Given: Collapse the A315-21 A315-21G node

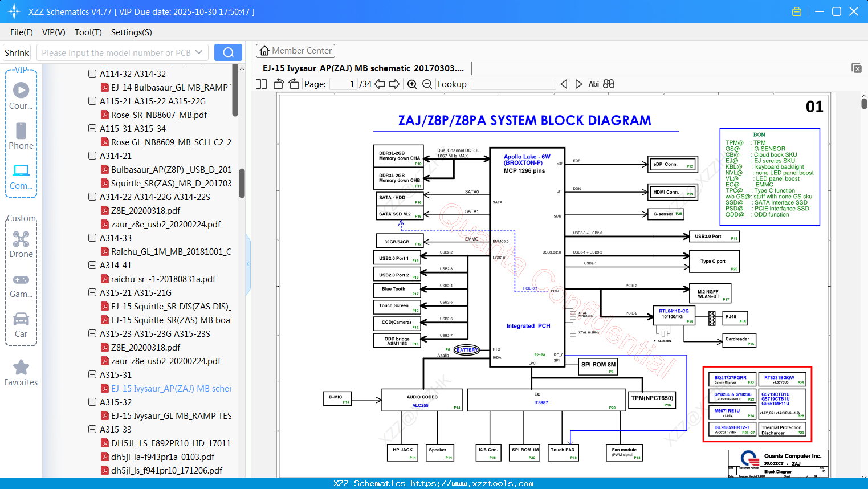Looking at the screenshot, I should [x=92, y=292].
